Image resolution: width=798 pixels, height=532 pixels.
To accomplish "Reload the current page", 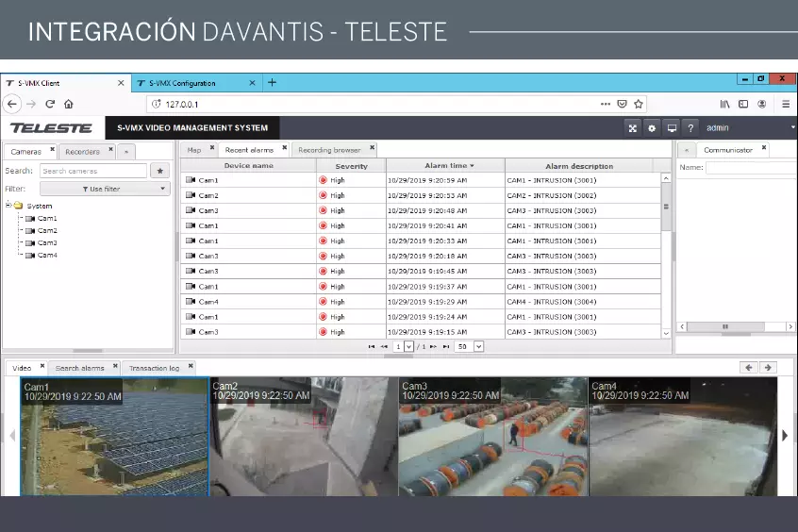I will 50,104.
